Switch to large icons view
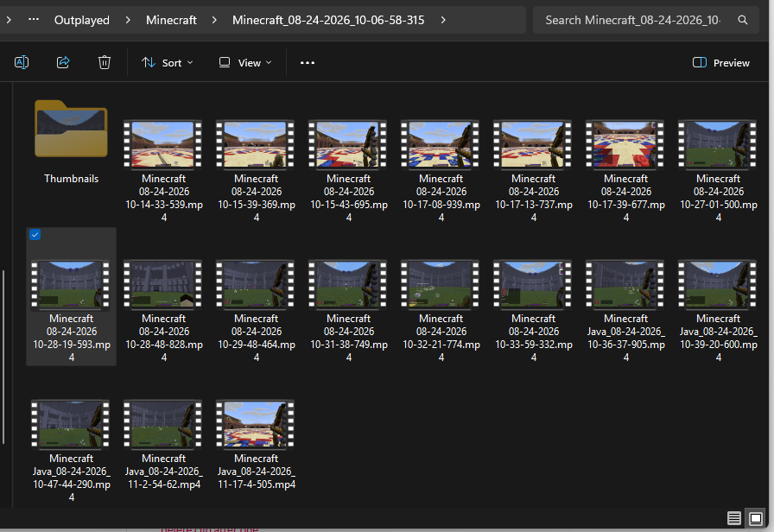This screenshot has height=532, width=774. [755, 518]
